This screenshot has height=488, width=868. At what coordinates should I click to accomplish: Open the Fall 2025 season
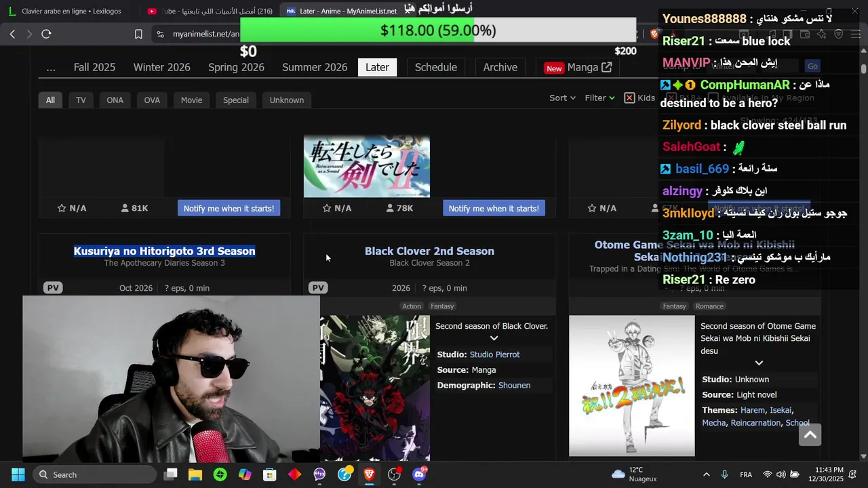click(x=94, y=67)
